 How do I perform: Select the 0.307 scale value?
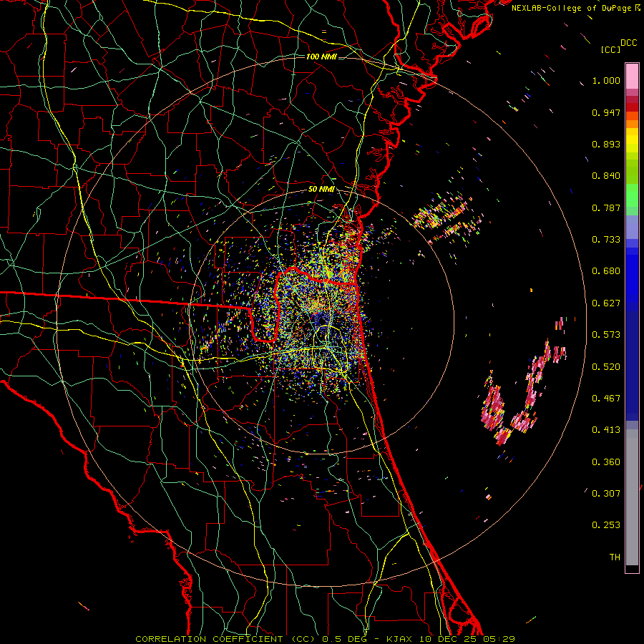606,494
